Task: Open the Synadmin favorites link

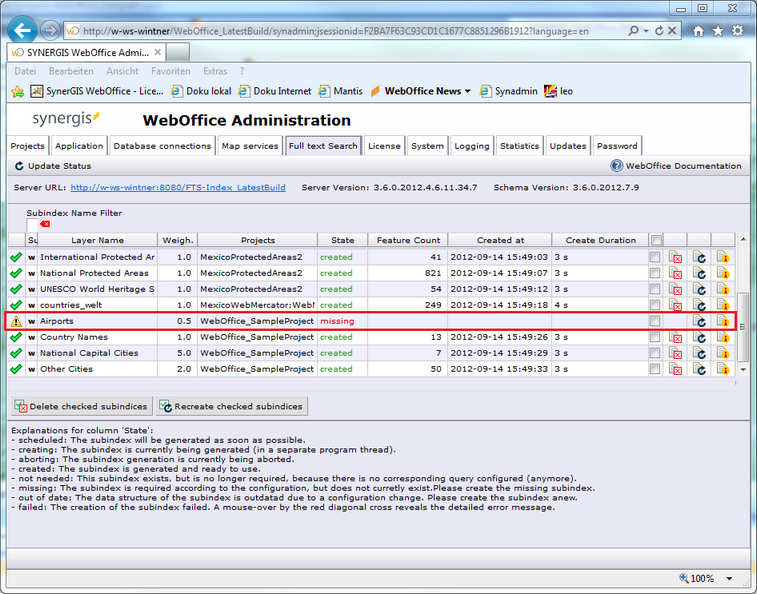Action: click(508, 91)
